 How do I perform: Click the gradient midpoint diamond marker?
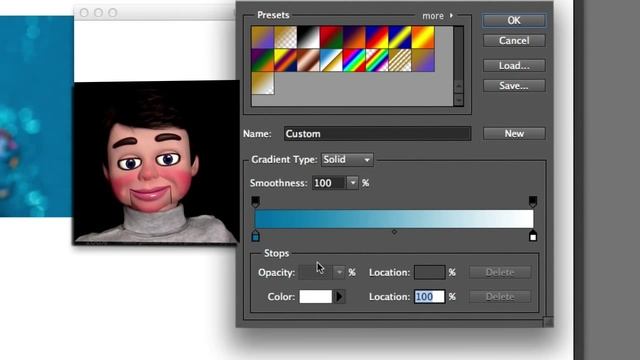(x=394, y=232)
